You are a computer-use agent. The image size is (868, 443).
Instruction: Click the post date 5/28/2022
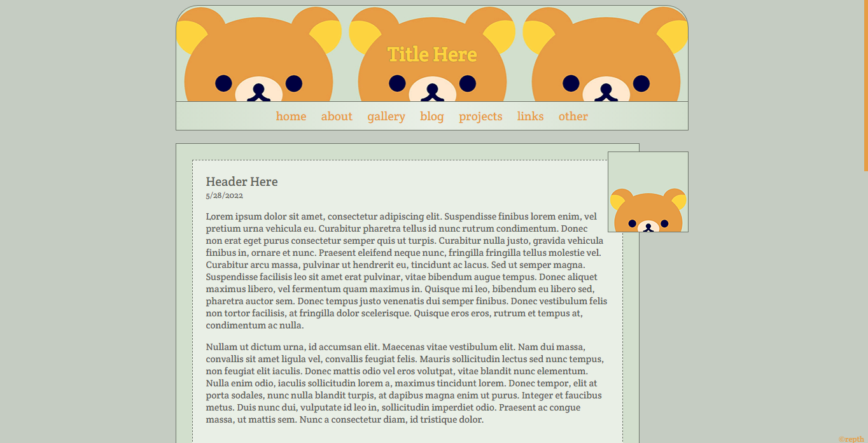tap(224, 196)
